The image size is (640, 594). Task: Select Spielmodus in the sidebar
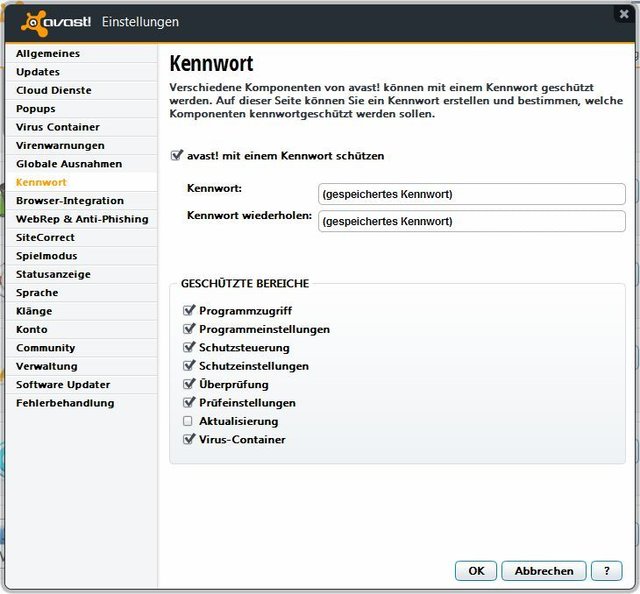(x=46, y=256)
